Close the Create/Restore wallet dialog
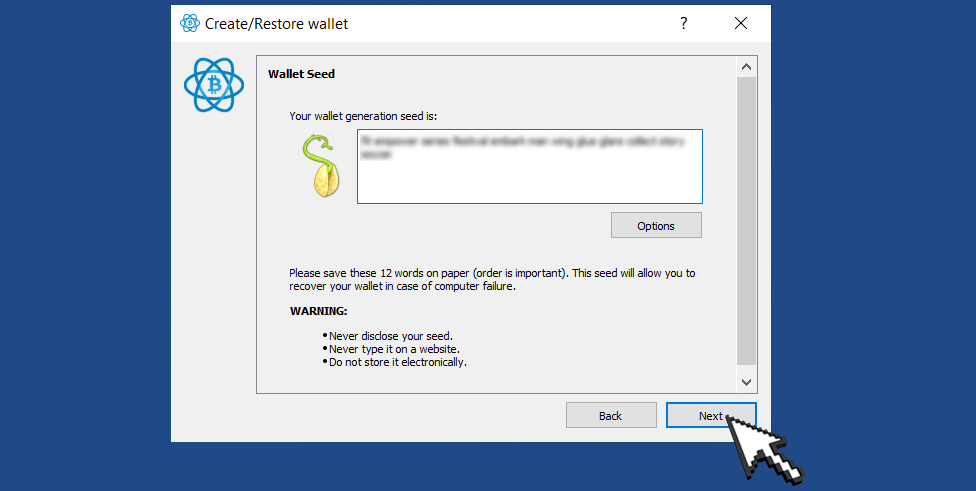This screenshot has height=491, width=976. pyautogui.click(x=741, y=24)
